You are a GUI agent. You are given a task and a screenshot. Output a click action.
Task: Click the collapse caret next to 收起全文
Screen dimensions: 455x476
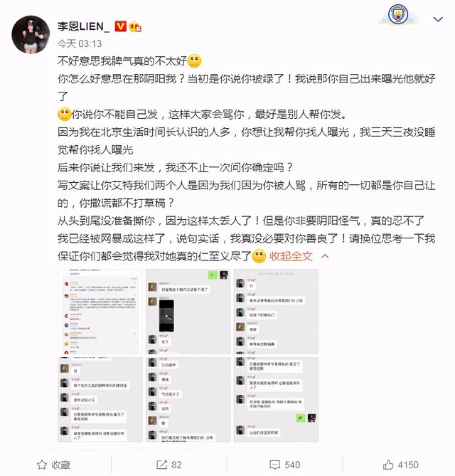click(325, 257)
